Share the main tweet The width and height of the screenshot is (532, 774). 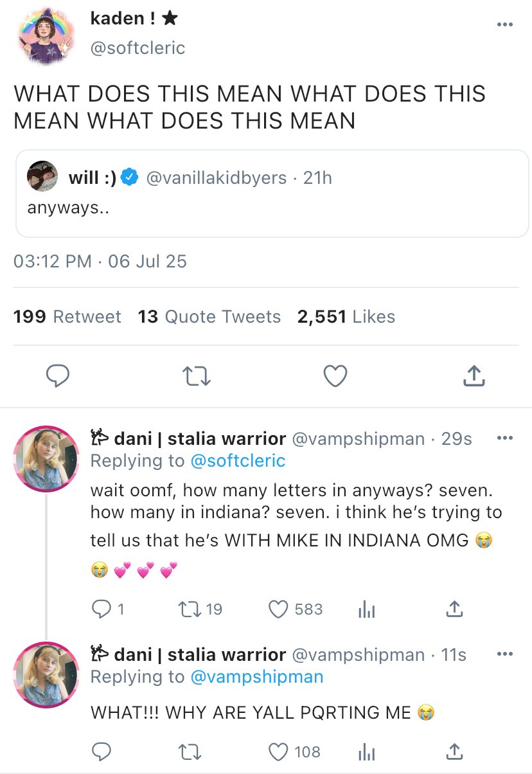point(474,377)
